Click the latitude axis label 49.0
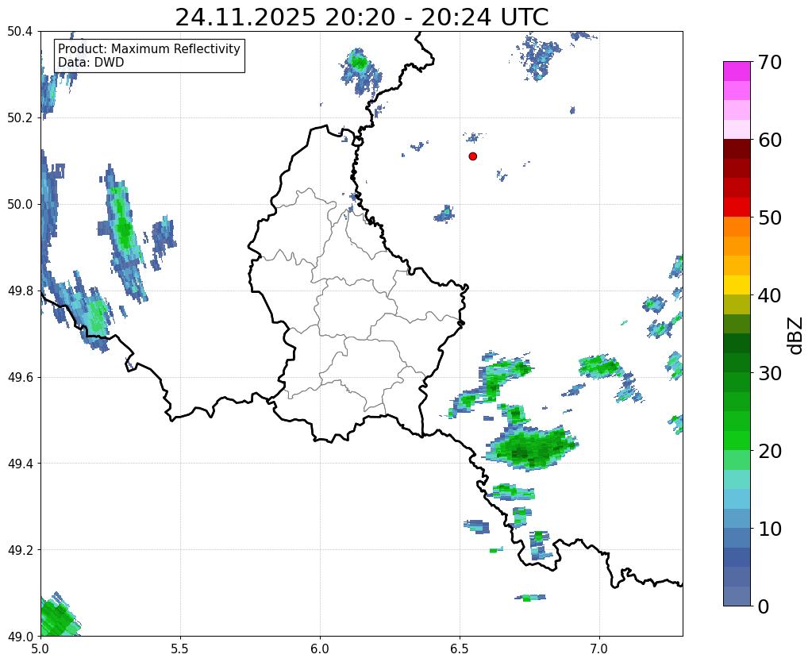 (x=20, y=637)
